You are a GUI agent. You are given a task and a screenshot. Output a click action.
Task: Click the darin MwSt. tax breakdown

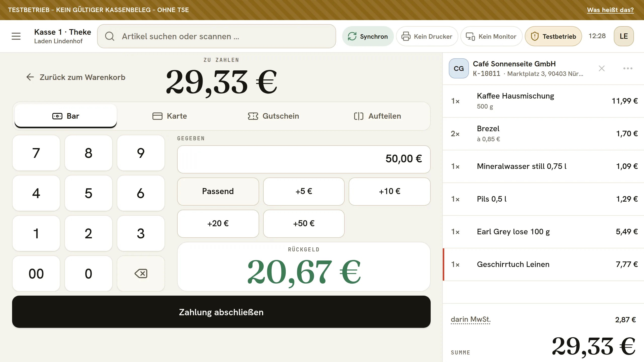(471, 319)
